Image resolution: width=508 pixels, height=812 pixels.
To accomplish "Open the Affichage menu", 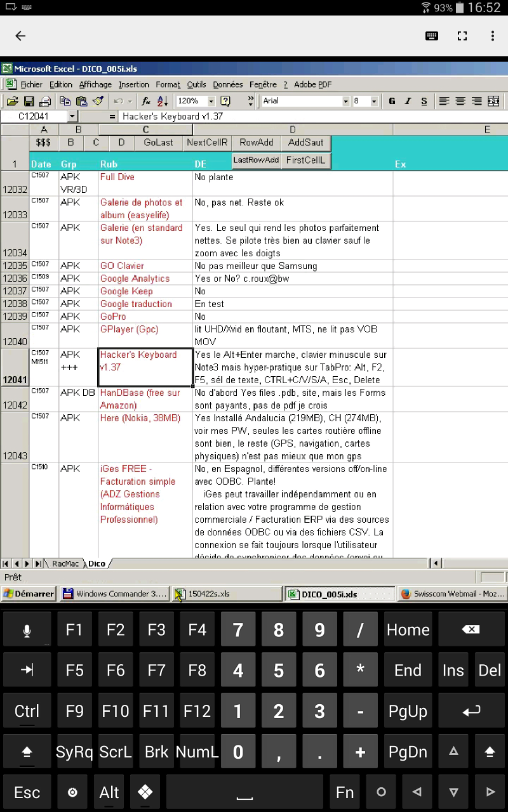I will coord(95,84).
